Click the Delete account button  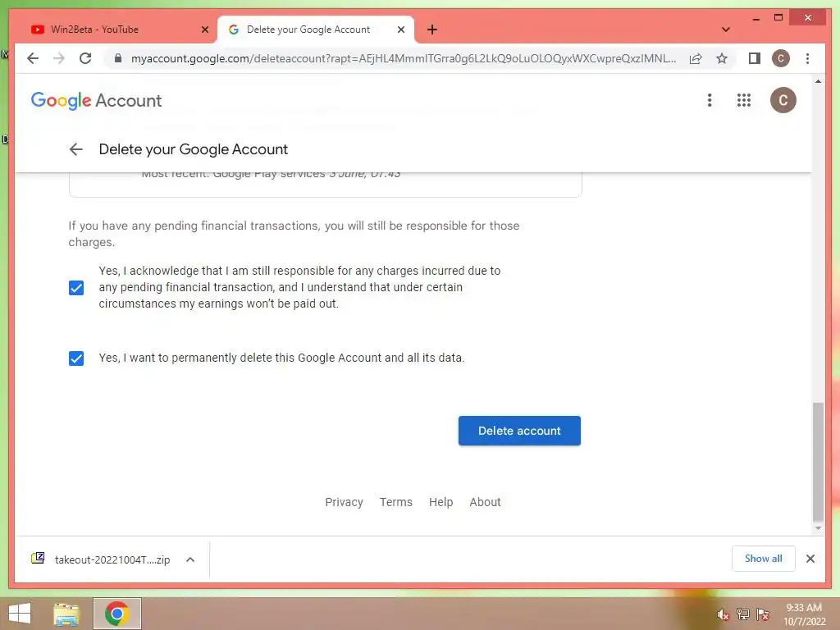(x=519, y=431)
